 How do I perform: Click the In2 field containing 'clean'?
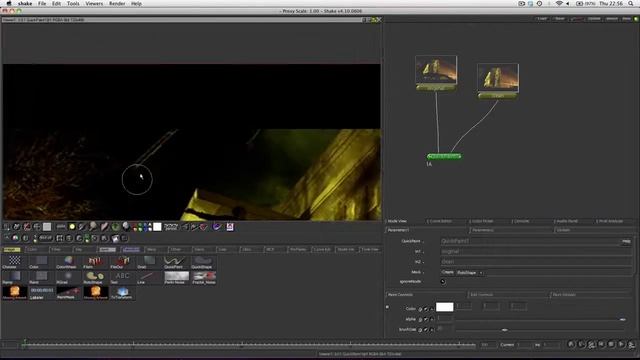(x=536, y=262)
